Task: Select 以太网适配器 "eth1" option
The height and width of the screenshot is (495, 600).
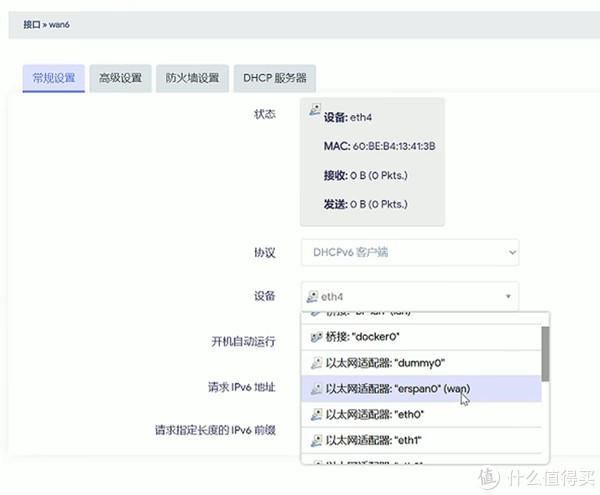Action: (x=421, y=440)
